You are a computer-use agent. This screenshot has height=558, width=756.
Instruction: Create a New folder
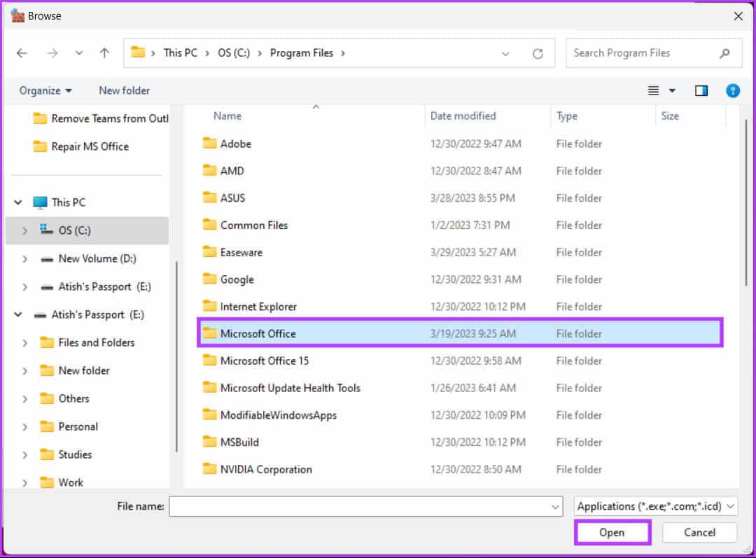click(124, 91)
